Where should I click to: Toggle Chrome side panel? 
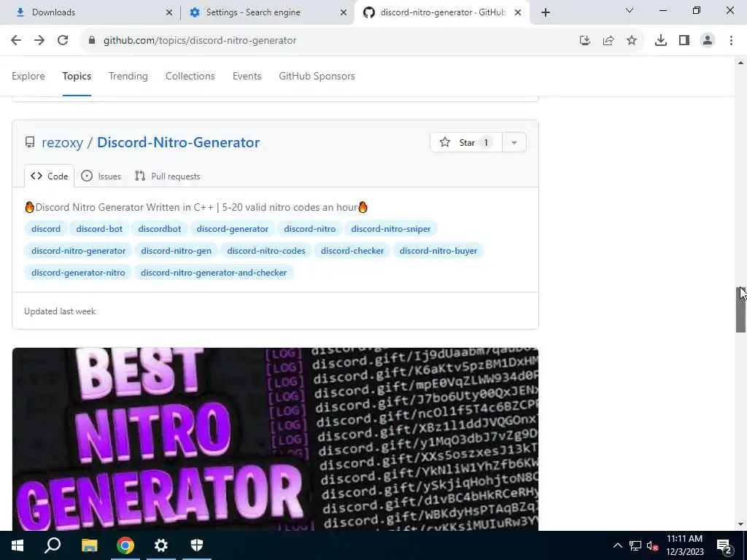684,41
